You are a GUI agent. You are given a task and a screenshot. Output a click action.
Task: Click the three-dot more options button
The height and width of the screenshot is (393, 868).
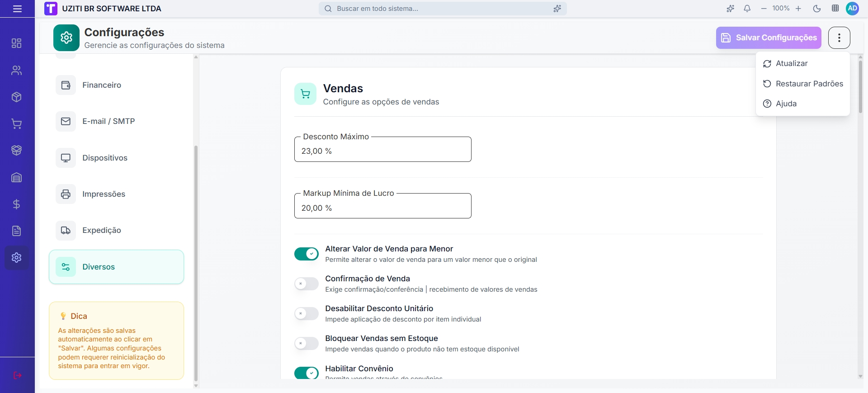[x=839, y=38]
